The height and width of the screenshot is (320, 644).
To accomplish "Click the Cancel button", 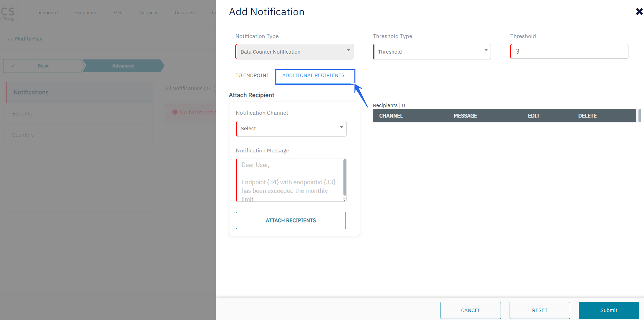I will tap(471, 310).
